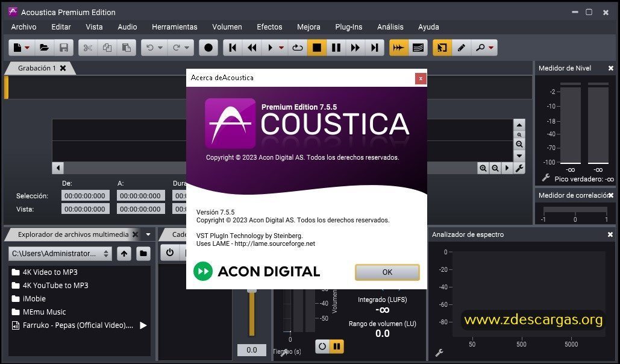Select the Grabación 1 tab

(x=37, y=68)
